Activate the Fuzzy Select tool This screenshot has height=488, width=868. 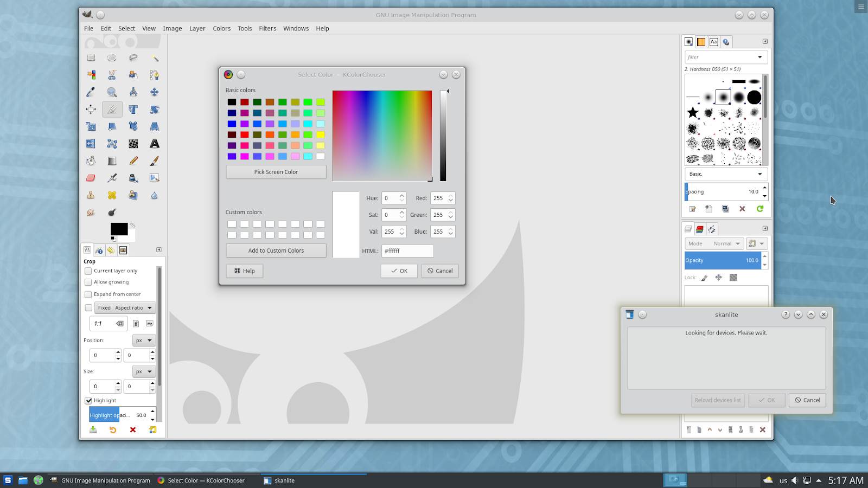[154, 57]
